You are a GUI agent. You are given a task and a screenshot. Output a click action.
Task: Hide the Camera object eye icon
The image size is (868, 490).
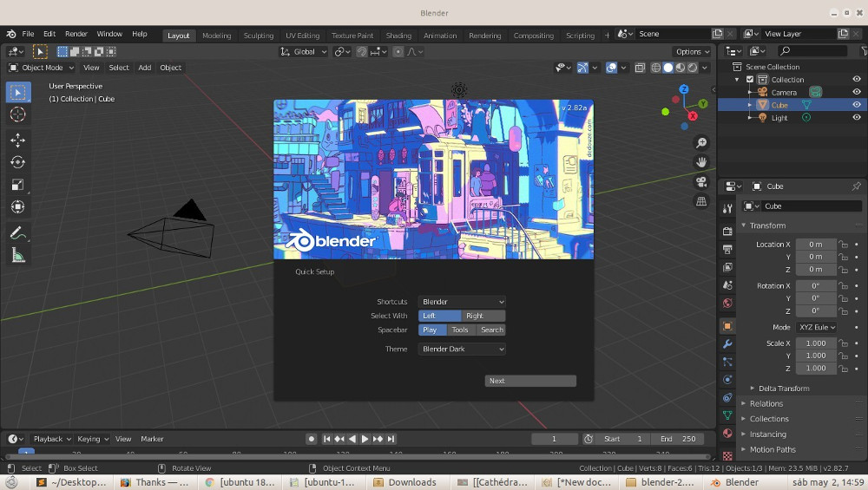tap(857, 92)
